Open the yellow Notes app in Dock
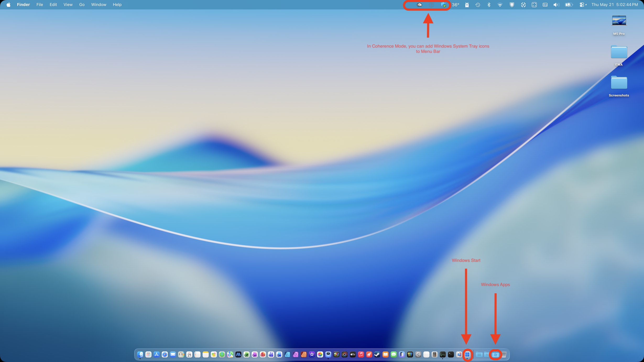 pyautogui.click(x=206, y=354)
